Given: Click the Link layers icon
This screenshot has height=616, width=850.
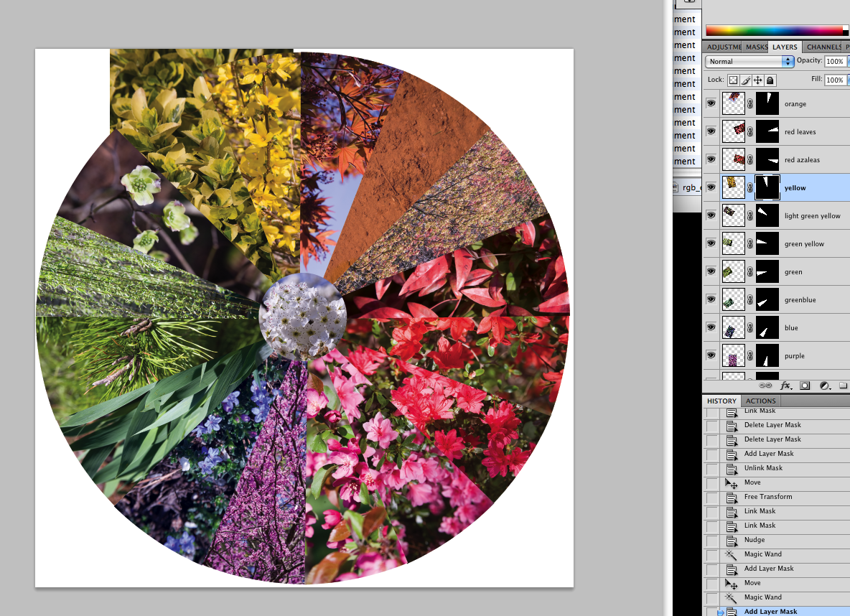Looking at the screenshot, I should tap(765, 386).
